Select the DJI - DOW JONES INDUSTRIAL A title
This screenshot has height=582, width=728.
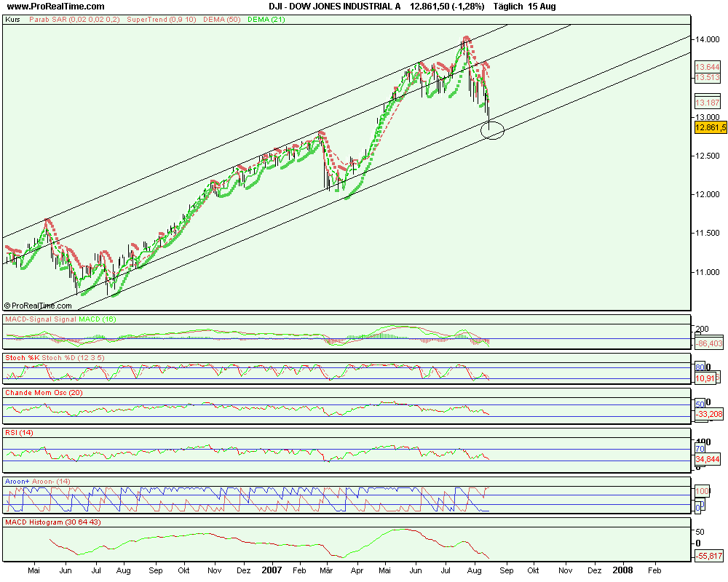pyautogui.click(x=336, y=7)
